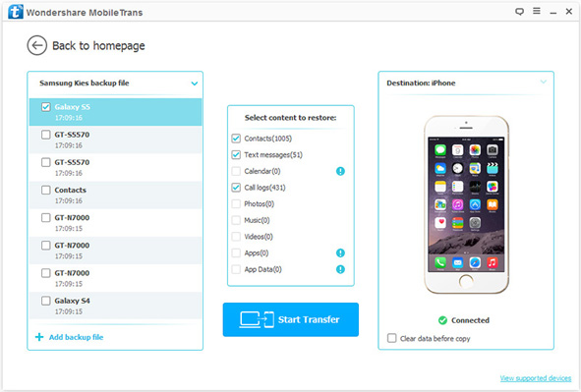Expand the Samsung Kies backup file dropdown
Image resolution: width=581 pixels, height=392 pixels.
[195, 84]
